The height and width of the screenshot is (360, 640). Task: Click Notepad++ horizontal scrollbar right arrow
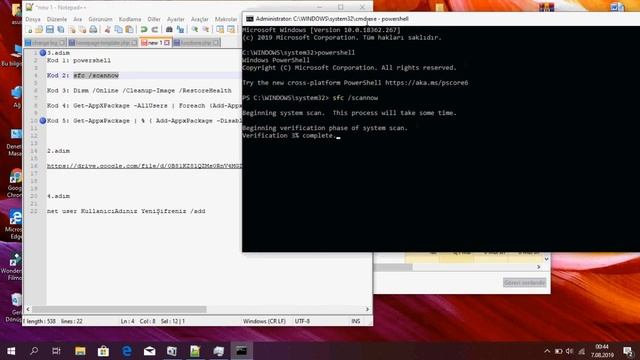tap(367, 309)
